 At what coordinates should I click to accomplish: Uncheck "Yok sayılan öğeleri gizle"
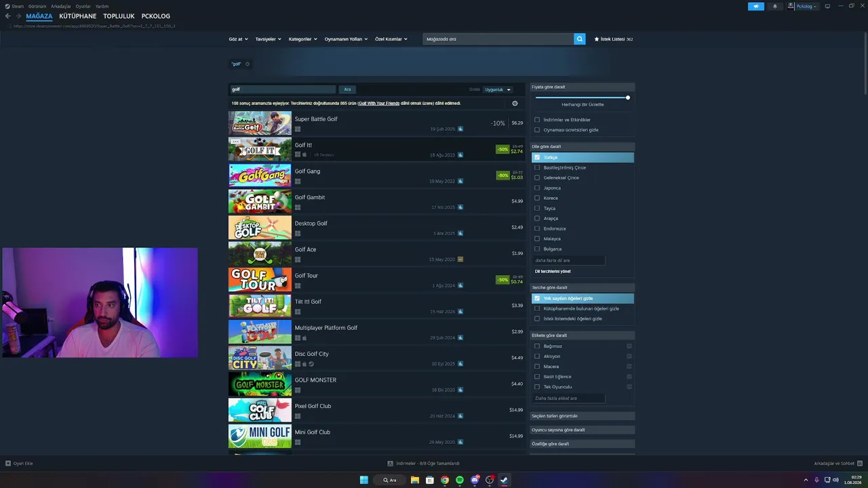click(537, 298)
